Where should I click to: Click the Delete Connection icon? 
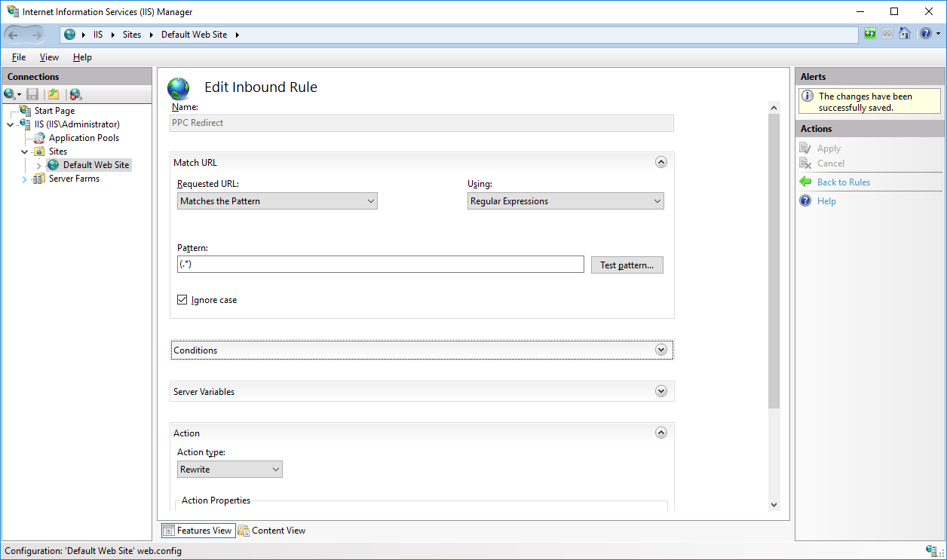tap(75, 94)
